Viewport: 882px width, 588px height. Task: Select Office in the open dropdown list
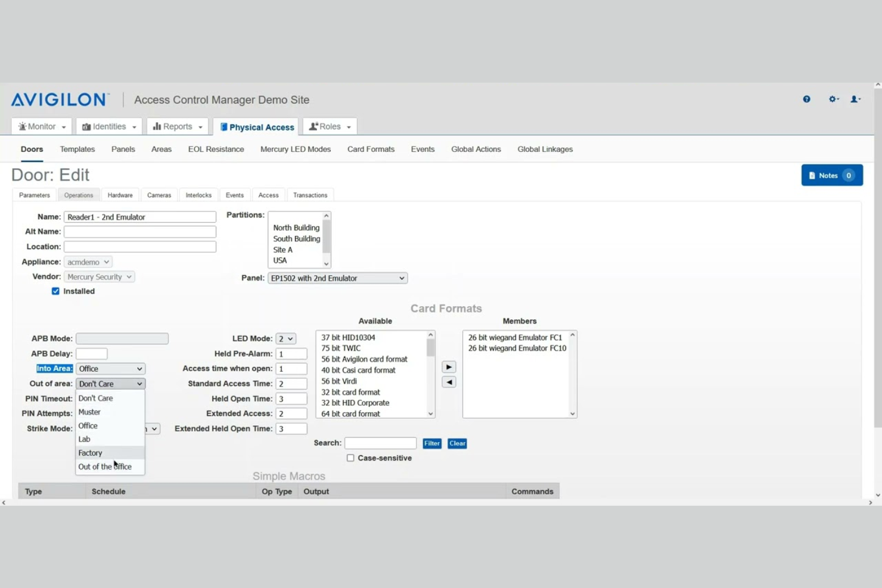coord(110,426)
